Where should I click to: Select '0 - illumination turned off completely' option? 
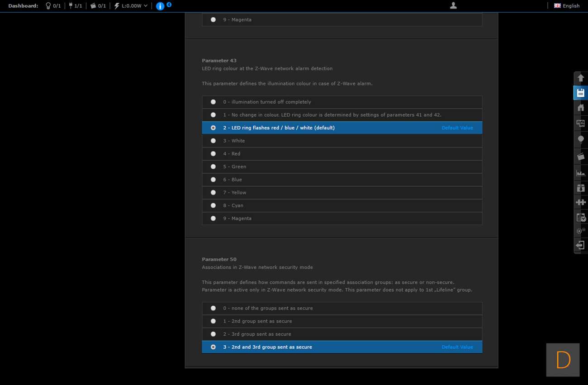point(213,102)
